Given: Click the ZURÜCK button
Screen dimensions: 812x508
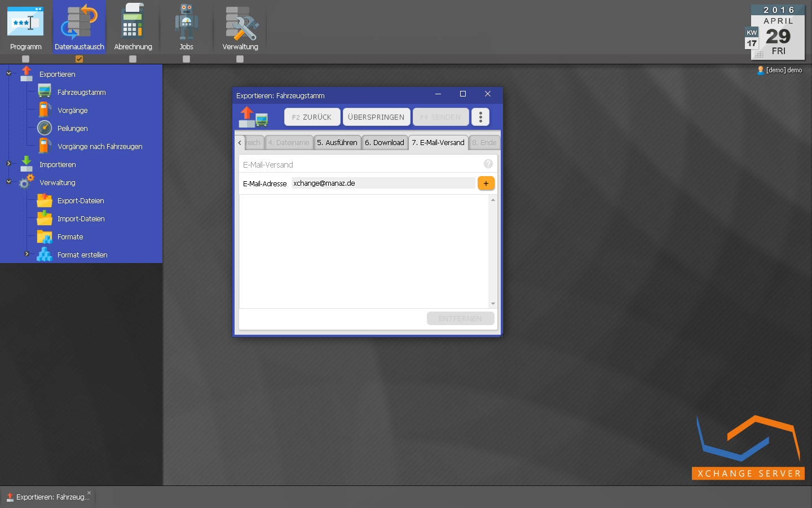Looking at the screenshot, I should tap(312, 117).
